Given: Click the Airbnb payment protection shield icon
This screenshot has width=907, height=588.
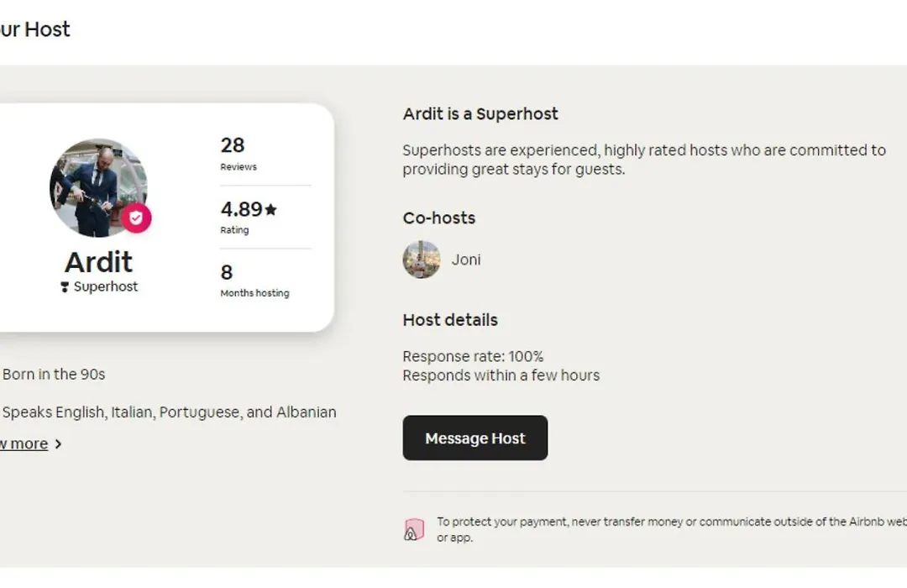Looking at the screenshot, I should [413, 529].
